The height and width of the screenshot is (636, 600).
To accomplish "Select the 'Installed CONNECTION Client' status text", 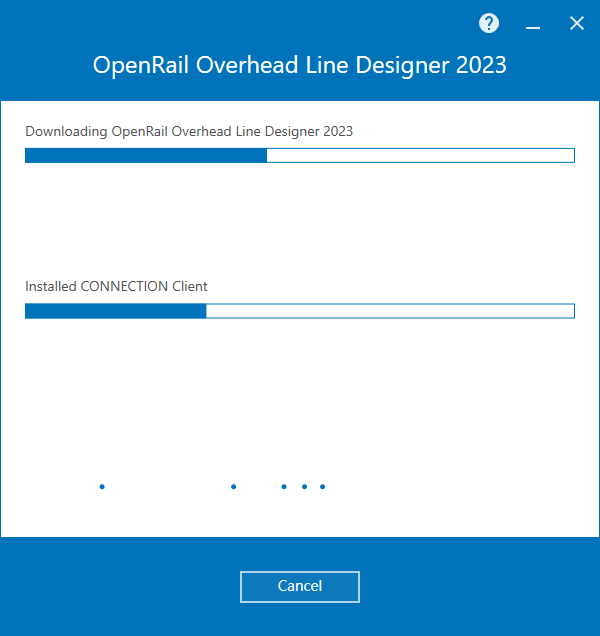I will 116,286.
